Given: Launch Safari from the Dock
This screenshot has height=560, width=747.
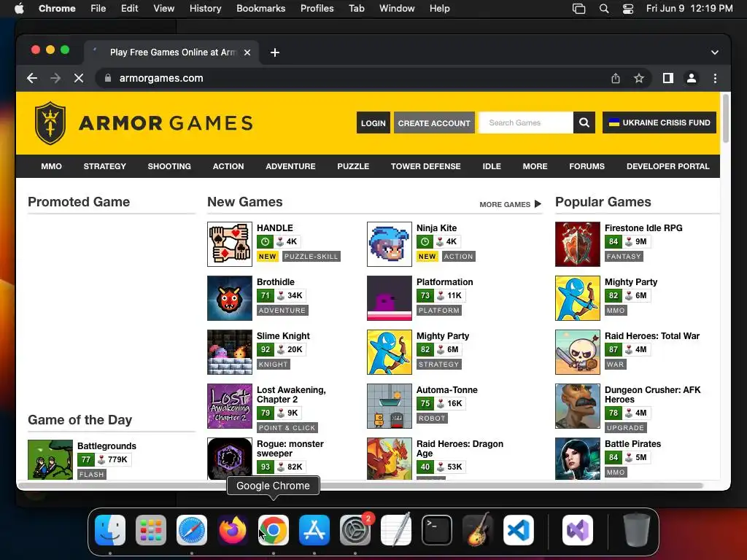Looking at the screenshot, I should pyautogui.click(x=192, y=530).
